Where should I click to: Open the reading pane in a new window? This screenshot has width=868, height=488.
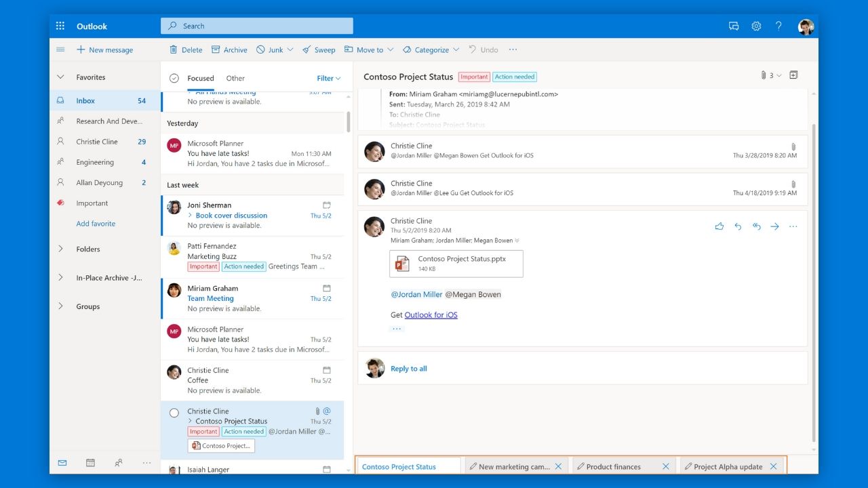pyautogui.click(x=793, y=75)
